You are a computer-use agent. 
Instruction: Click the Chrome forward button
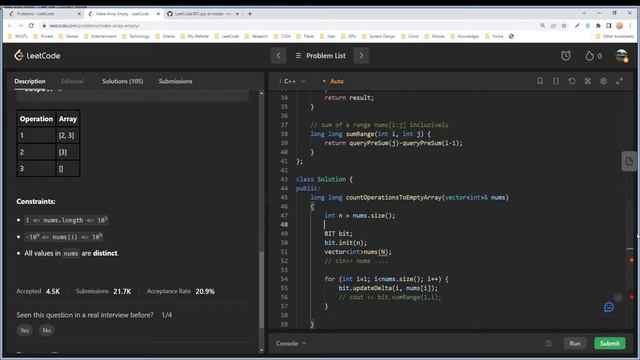click(x=20, y=25)
